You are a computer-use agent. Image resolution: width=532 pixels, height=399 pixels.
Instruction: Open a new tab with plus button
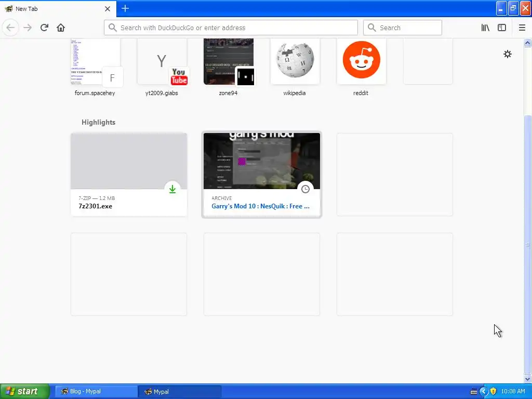125,8
